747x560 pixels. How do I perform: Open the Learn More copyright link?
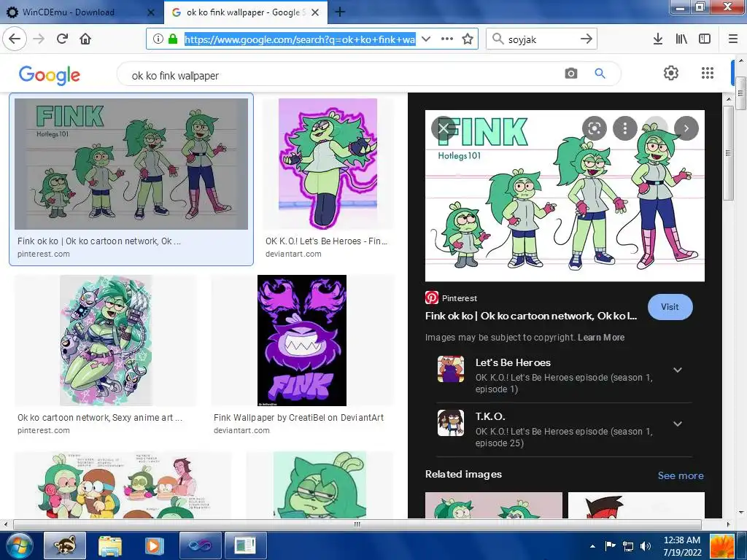601,338
